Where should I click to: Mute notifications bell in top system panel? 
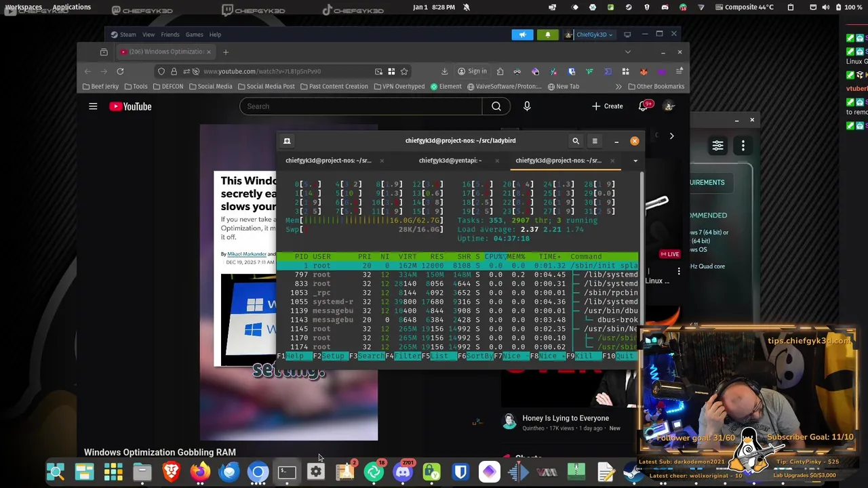[x=467, y=7]
